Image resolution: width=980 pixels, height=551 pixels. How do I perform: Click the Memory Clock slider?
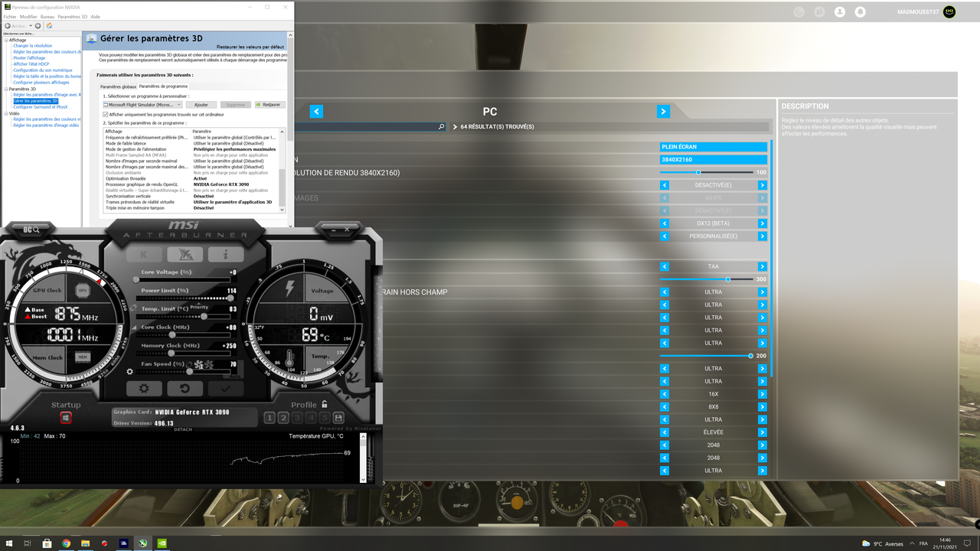(x=184, y=353)
